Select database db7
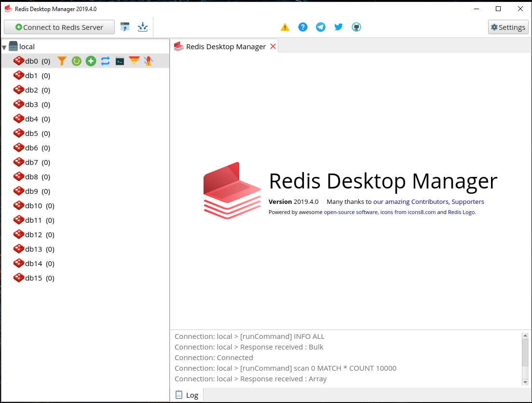 click(x=85, y=162)
